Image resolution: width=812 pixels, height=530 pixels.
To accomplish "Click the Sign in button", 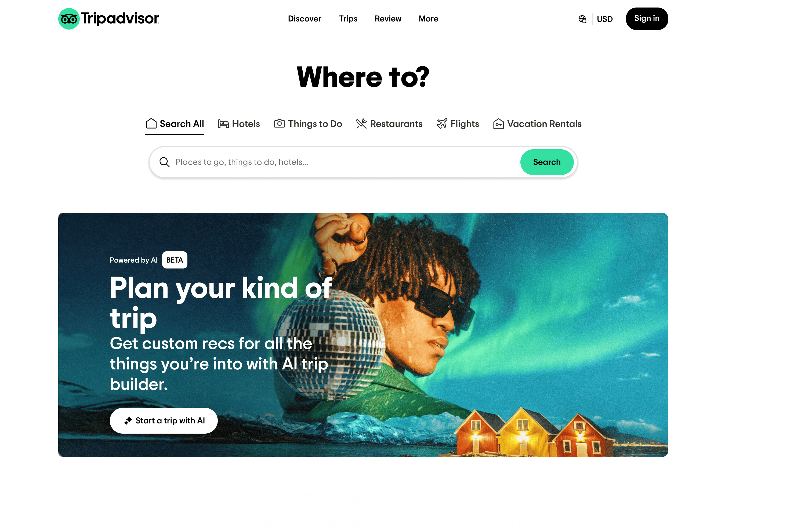I will (647, 19).
